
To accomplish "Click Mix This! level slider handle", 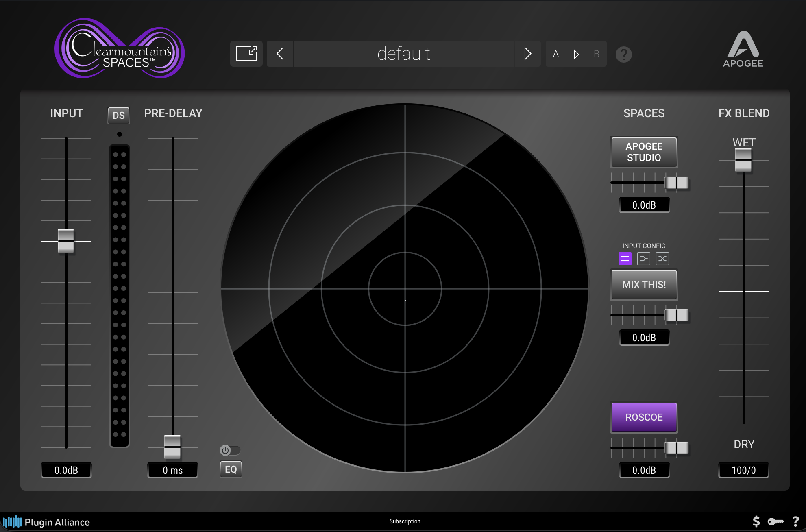I will coord(677,315).
